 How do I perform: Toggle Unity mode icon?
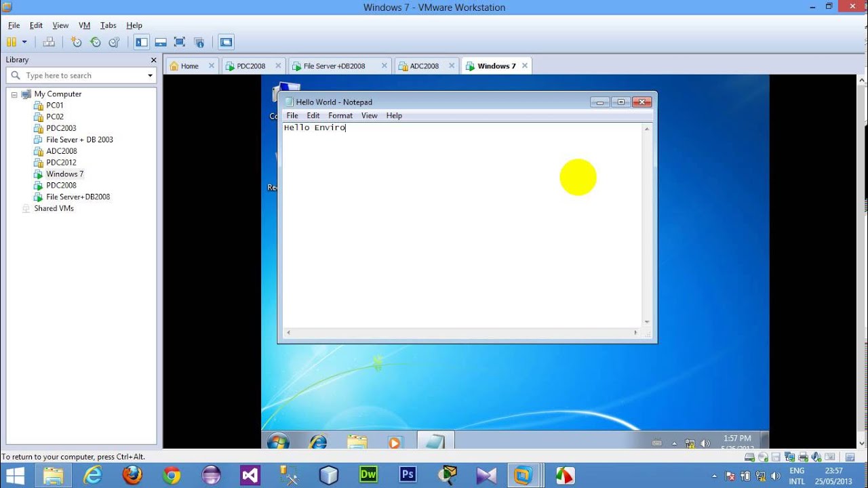[x=199, y=42]
